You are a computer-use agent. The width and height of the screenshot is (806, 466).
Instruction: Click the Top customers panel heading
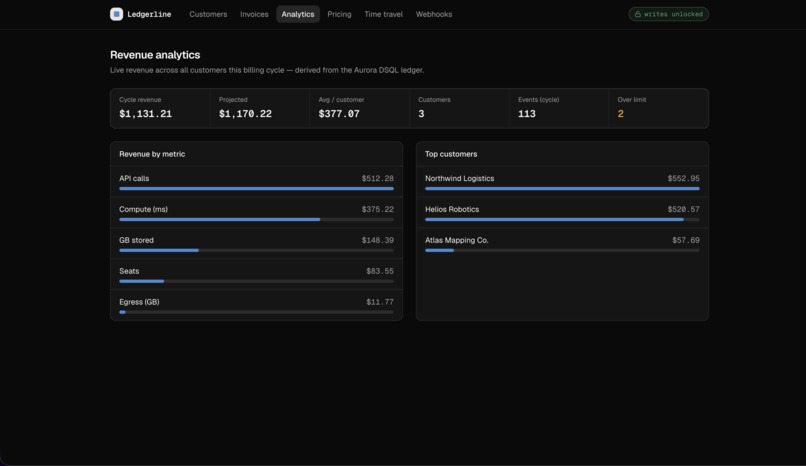[451, 154]
